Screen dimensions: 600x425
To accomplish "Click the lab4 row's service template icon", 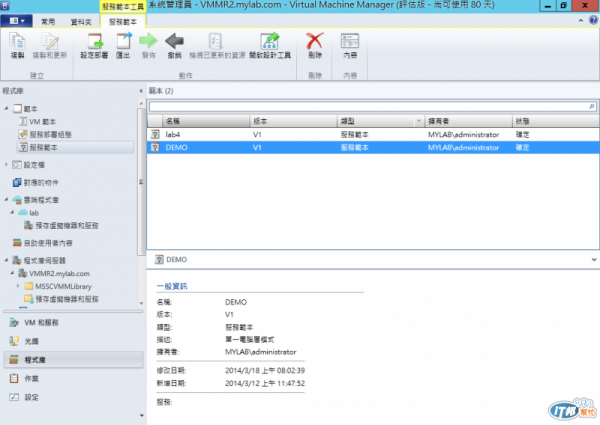I will 155,134.
